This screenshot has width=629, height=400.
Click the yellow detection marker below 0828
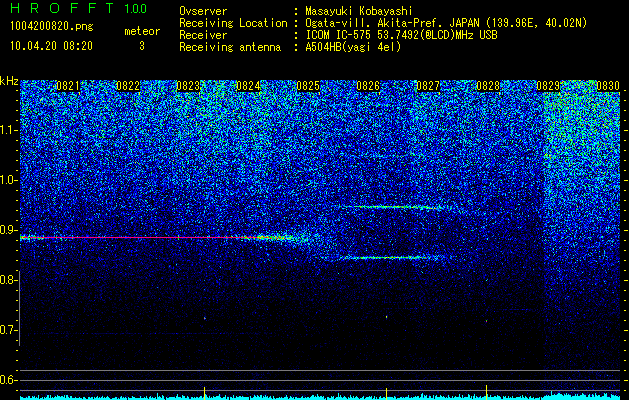point(487,392)
